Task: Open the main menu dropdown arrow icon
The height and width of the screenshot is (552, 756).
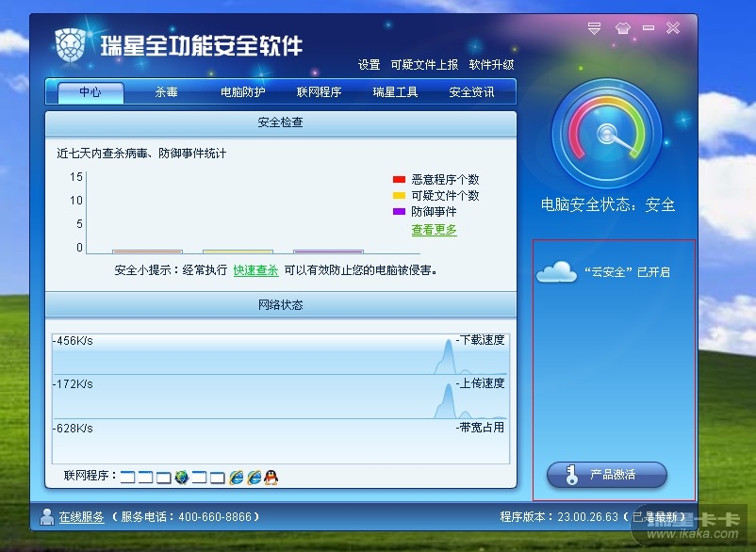Action: pyautogui.click(x=594, y=28)
